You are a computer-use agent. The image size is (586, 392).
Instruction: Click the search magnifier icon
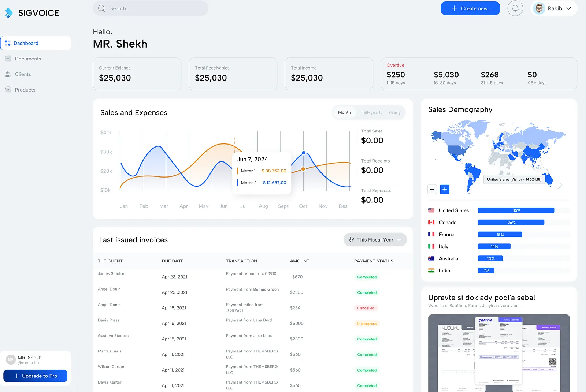101,8
